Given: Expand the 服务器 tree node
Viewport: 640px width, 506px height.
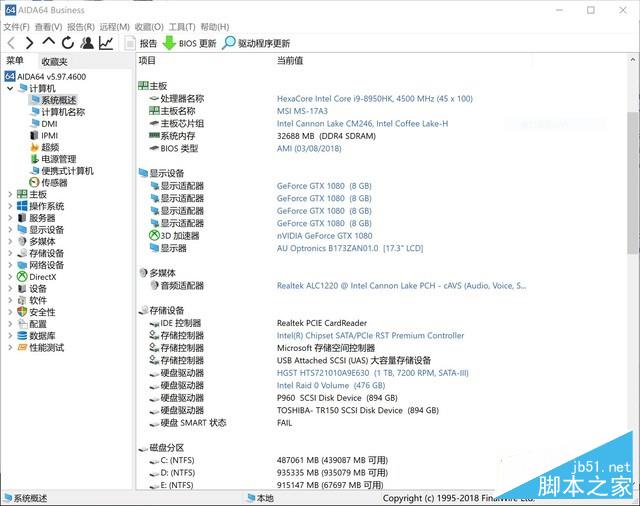Looking at the screenshot, I should click(10, 218).
